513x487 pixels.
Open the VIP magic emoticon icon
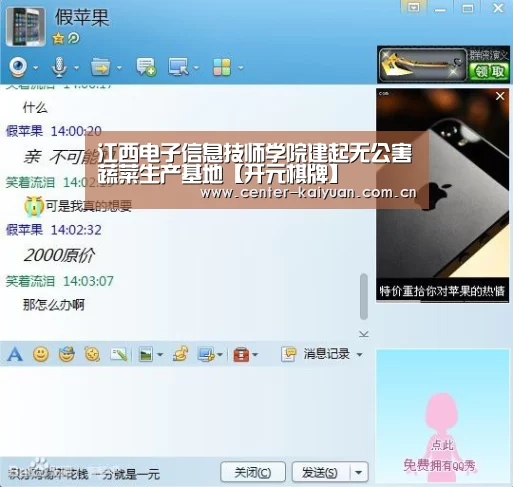(x=66, y=354)
